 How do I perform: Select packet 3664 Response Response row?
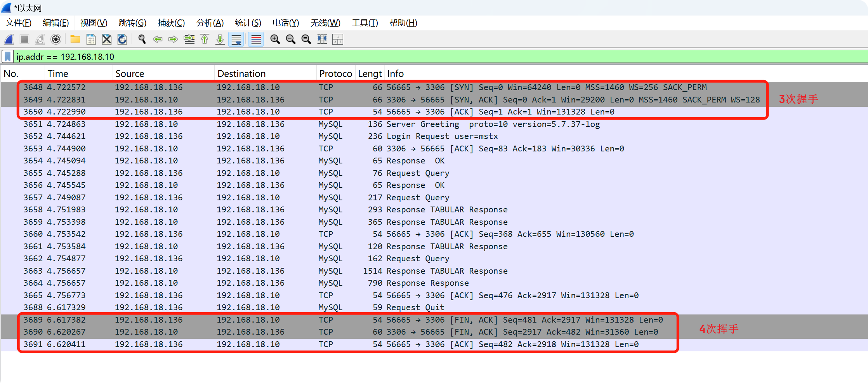click(434, 283)
